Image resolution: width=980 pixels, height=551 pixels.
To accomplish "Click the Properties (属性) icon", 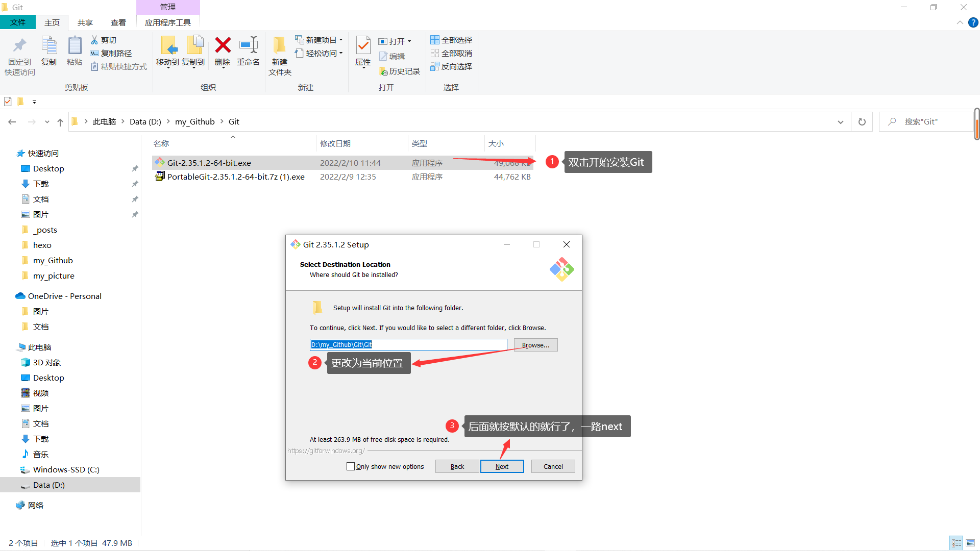I will (x=363, y=45).
